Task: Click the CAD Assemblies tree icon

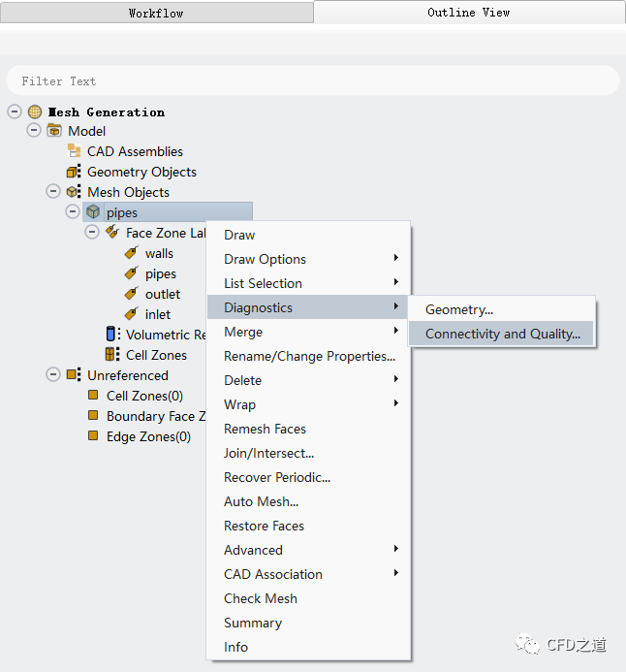Action: 74,151
